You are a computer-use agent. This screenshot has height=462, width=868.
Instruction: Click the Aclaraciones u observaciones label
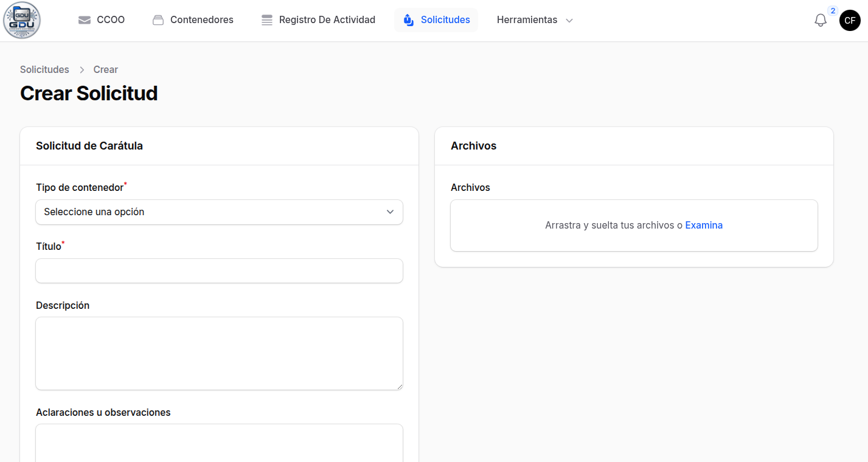tap(103, 412)
